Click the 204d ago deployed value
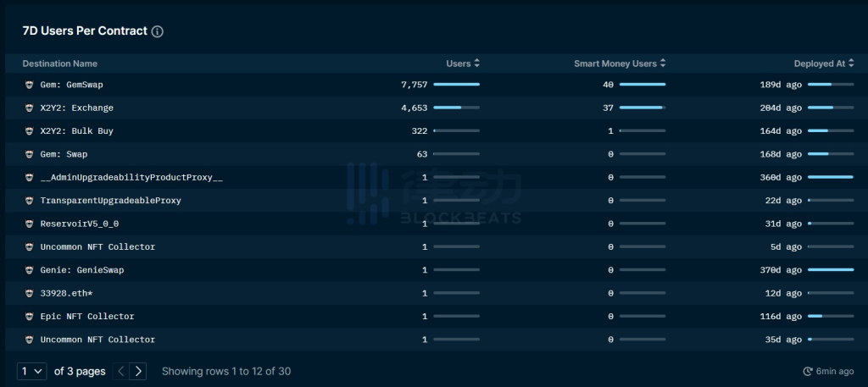 (781, 108)
